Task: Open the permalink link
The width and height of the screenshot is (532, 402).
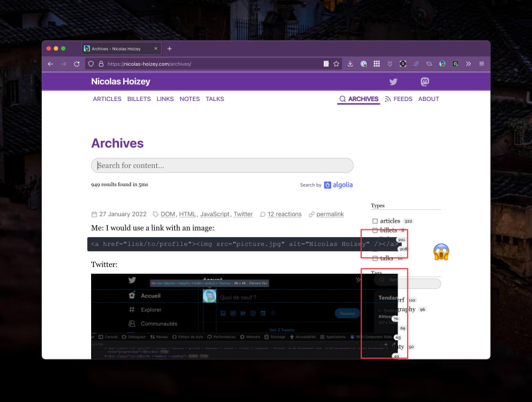Action: [330, 214]
